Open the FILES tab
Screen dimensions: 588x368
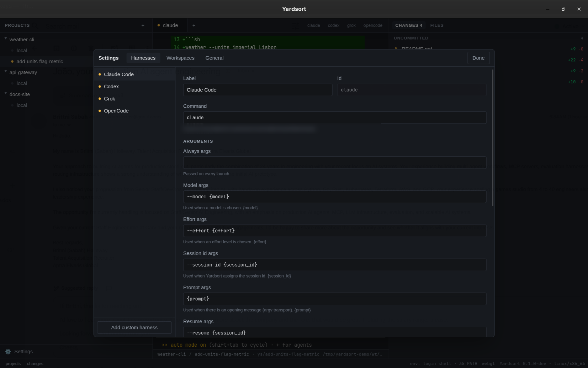click(437, 25)
